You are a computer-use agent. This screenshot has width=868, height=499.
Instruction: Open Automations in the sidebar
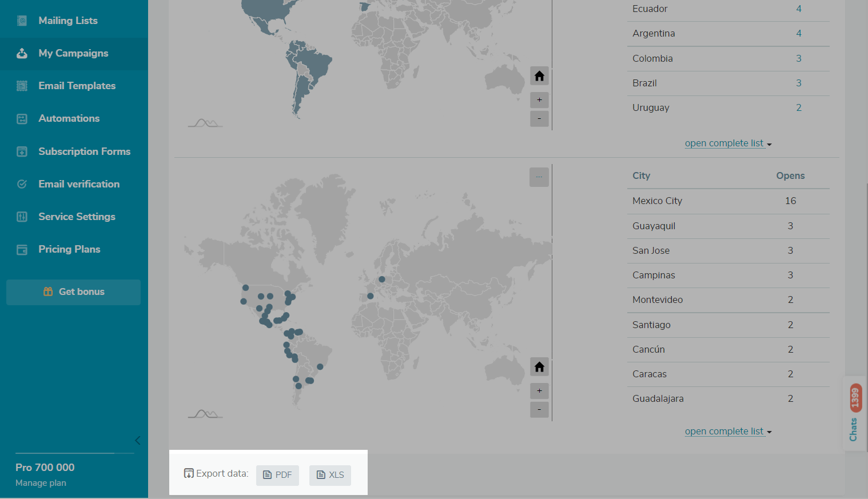69,118
